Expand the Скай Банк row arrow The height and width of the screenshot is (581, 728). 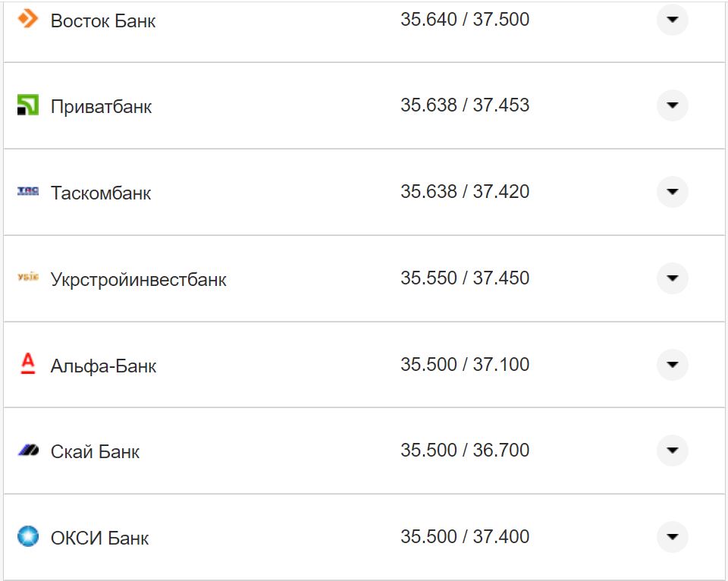tap(672, 451)
